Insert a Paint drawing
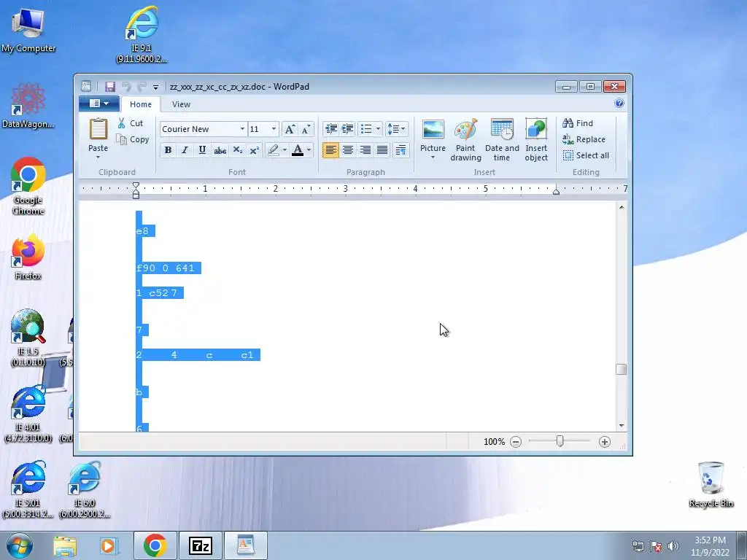The height and width of the screenshot is (560, 747). click(x=465, y=140)
